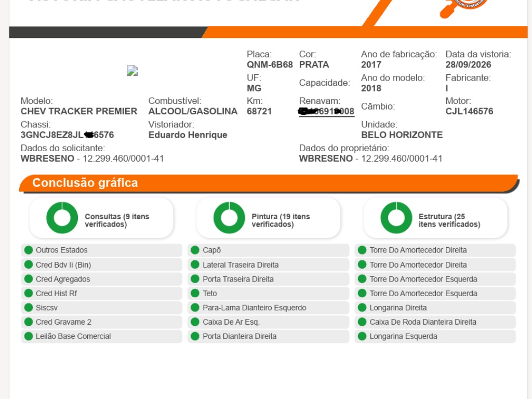Viewport: 532px width, 399px height.
Task: Open the Teto paint check row
Action: (x=268, y=293)
